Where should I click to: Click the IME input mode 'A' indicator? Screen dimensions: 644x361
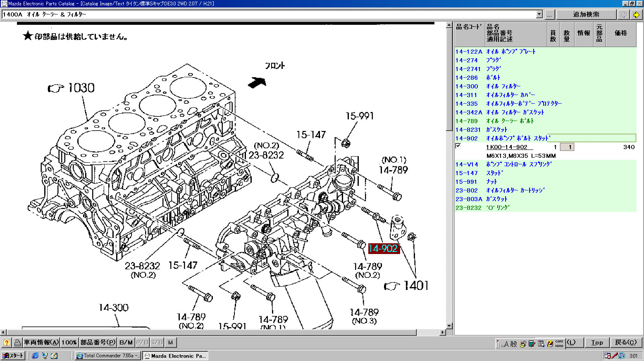506,344
